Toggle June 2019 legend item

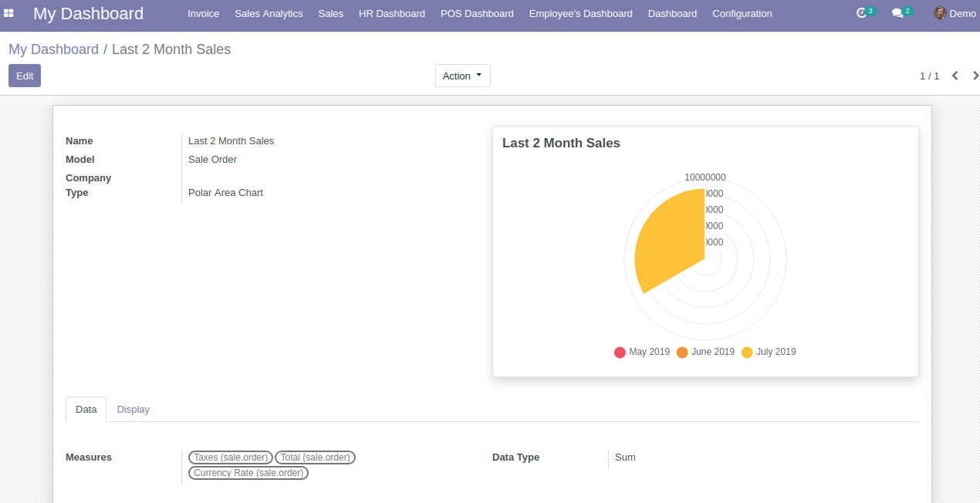point(705,352)
